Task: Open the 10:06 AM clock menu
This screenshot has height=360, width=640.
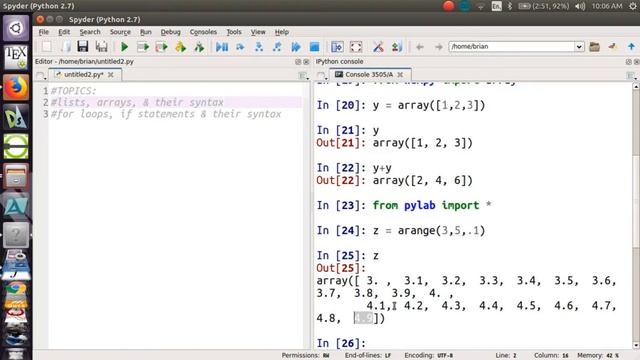Action: (607, 6)
